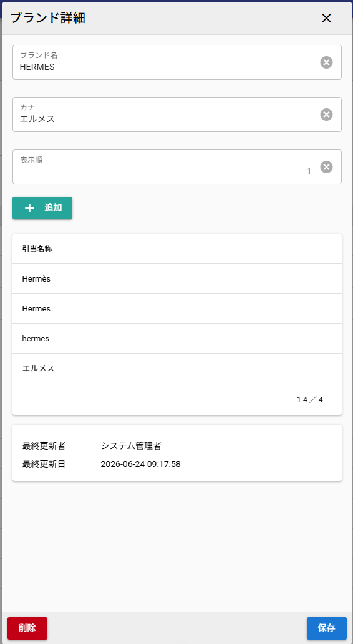Select the Hermès row
Screen dimensions: 353x644
pyautogui.click(x=177, y=279)
